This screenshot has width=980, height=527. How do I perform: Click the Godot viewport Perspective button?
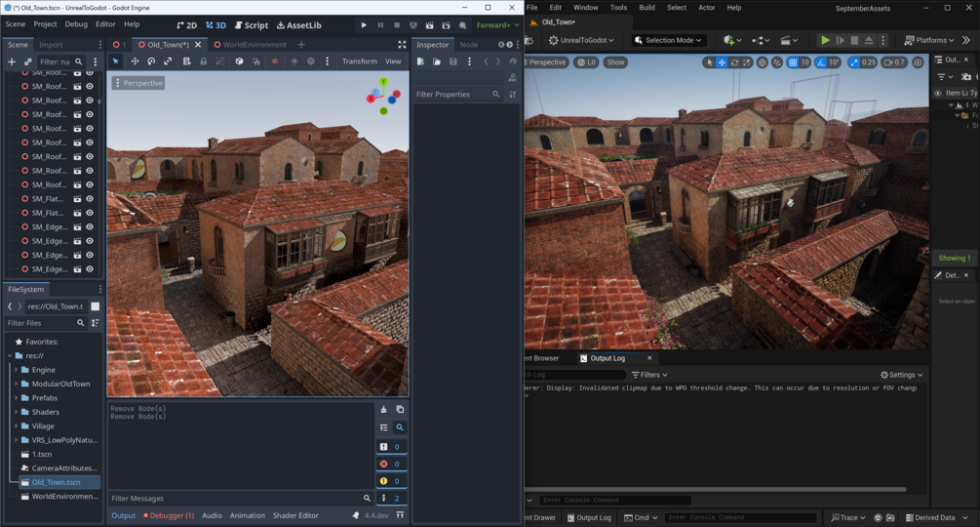pos(138,83)
